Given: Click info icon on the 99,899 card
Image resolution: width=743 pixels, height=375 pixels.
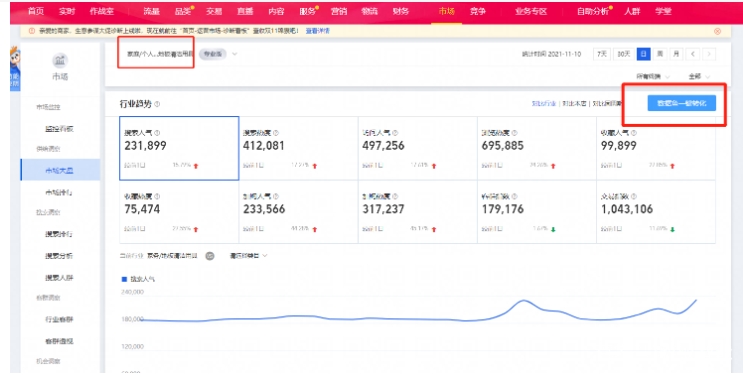Looking at the screenshot, I should click(x=634, y=133).
